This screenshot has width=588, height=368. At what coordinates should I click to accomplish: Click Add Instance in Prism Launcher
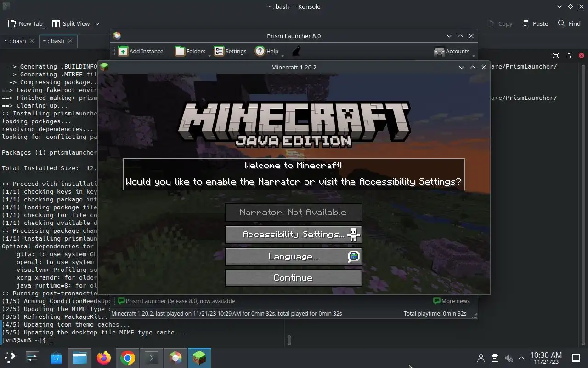[x=141, y=51]
